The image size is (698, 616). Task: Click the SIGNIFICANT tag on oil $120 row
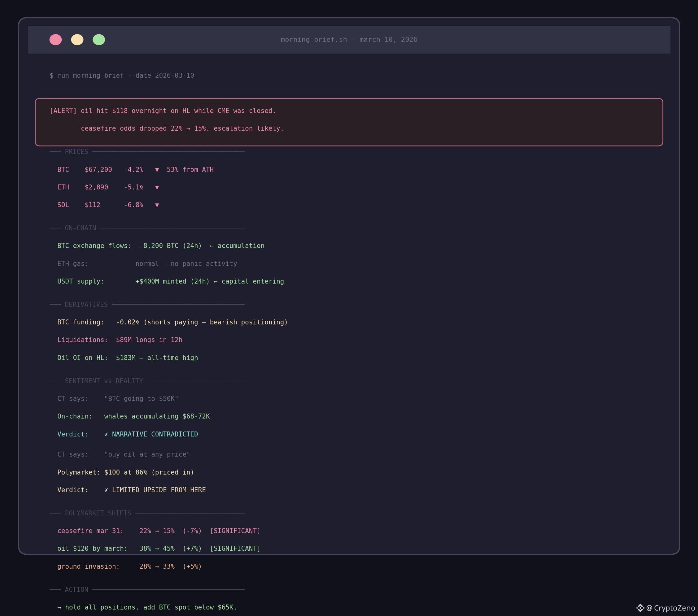tap(235, 549)
